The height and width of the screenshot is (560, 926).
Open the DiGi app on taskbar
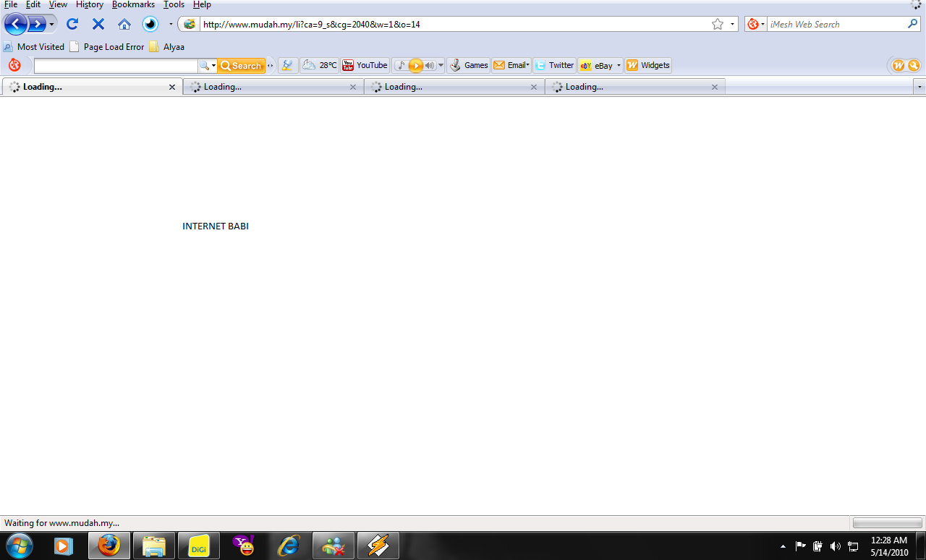(x=198, y=546)
